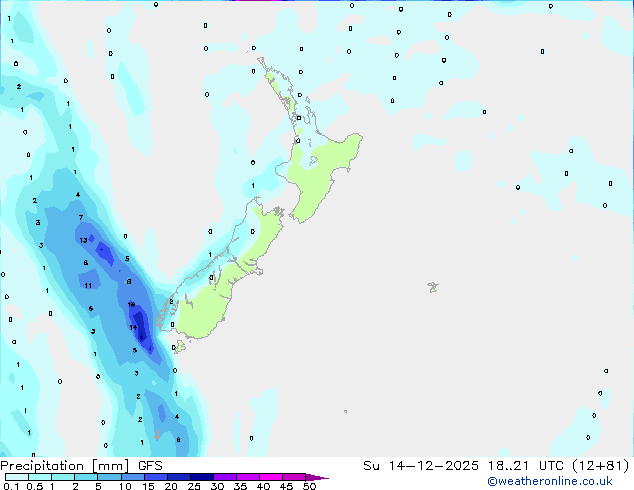Click the 0.5 to 1 mm legend swatch
The width and height of the screenshot is (634, 490).
(40, 477)
